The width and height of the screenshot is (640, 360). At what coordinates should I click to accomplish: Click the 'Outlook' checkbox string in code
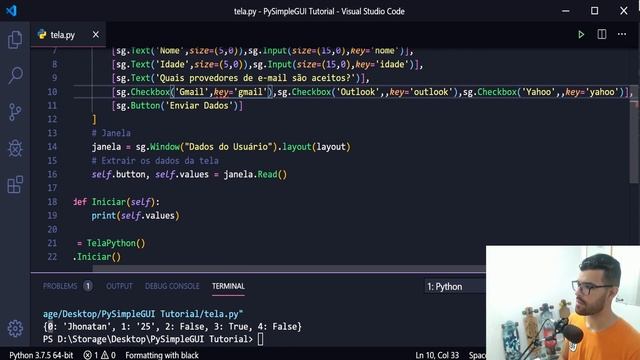pos(358,92)
